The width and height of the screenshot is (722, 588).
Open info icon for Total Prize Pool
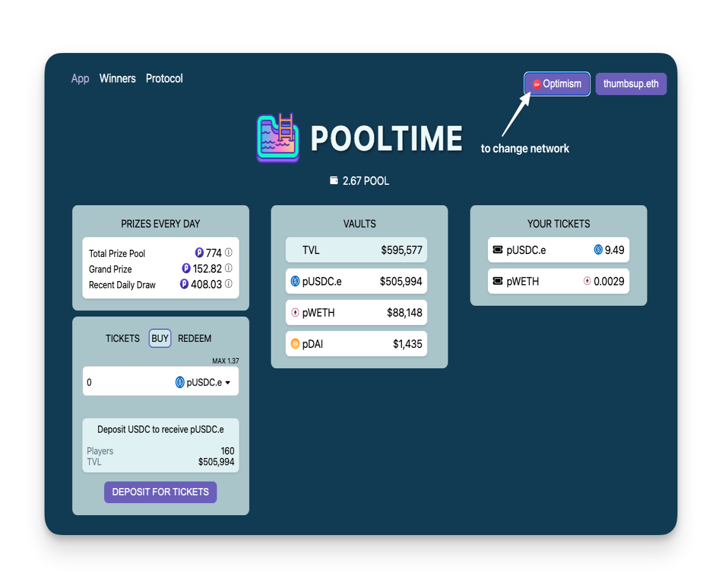point(229,253)
